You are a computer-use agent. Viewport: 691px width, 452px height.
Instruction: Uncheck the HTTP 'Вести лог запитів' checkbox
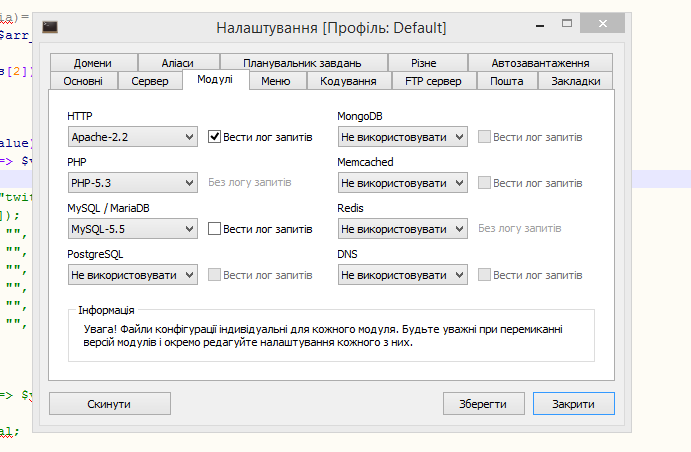point(214,137)
